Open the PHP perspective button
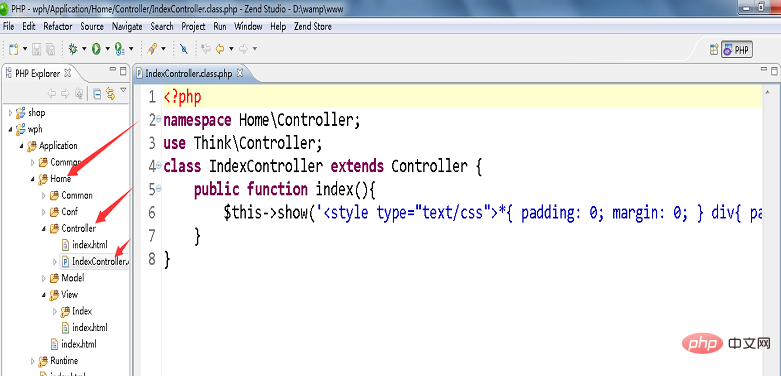 [x=737, y=49]
